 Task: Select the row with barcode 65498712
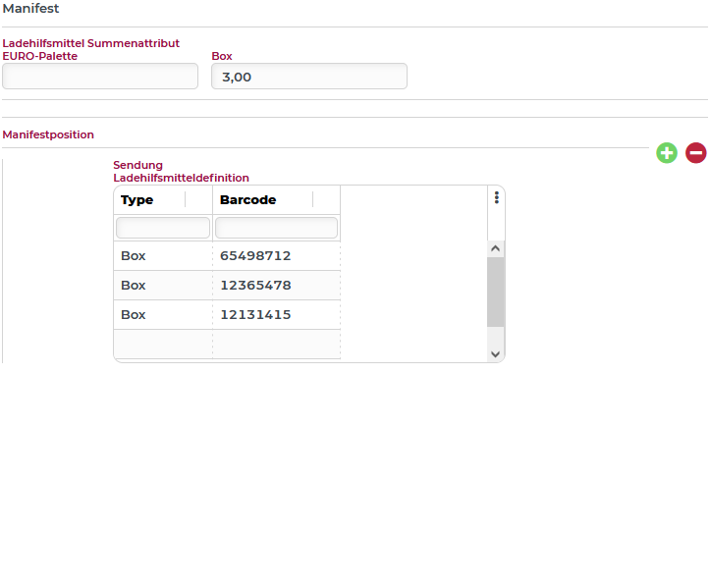click(x=255, y=256)
